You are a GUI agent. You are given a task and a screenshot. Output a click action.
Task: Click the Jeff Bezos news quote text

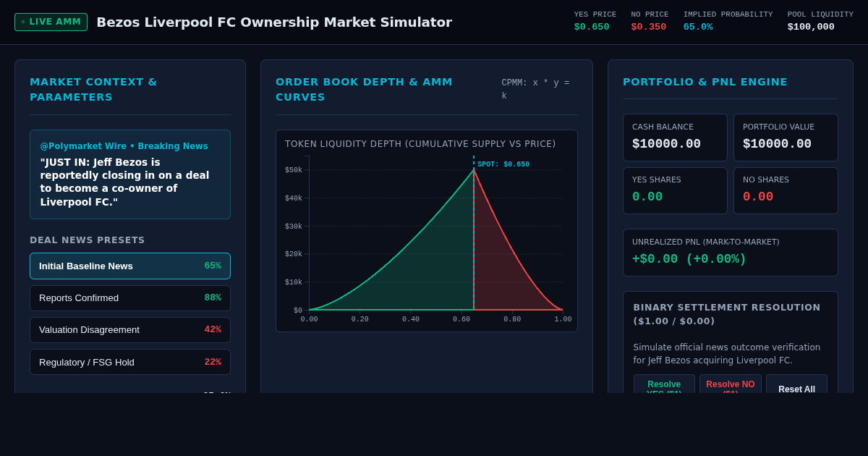(124, 182)
